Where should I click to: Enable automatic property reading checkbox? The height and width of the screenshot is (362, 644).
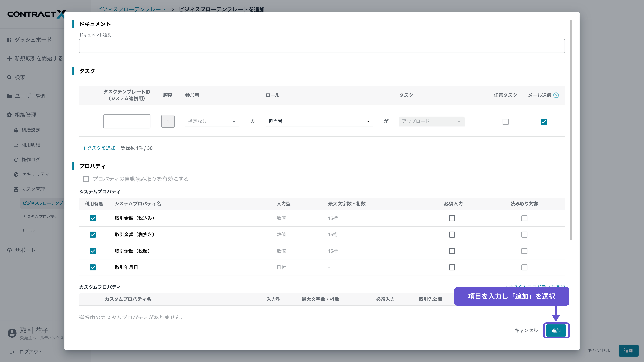click(x=86, y=179)
